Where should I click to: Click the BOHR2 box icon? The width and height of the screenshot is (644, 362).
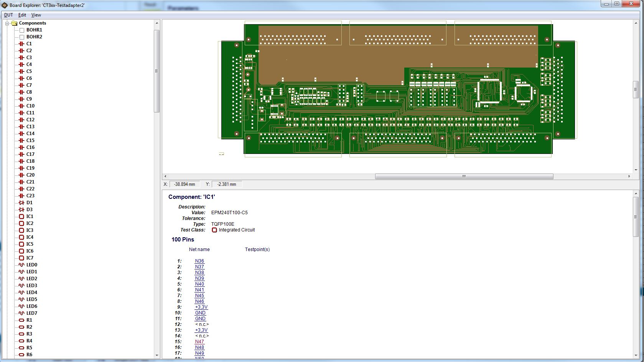point(22,37)
